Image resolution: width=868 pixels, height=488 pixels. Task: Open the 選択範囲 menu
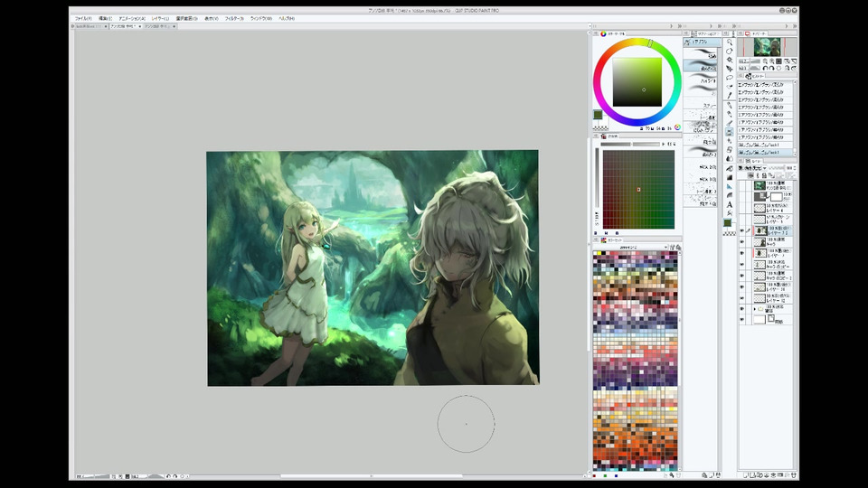[x=186, y=18]
